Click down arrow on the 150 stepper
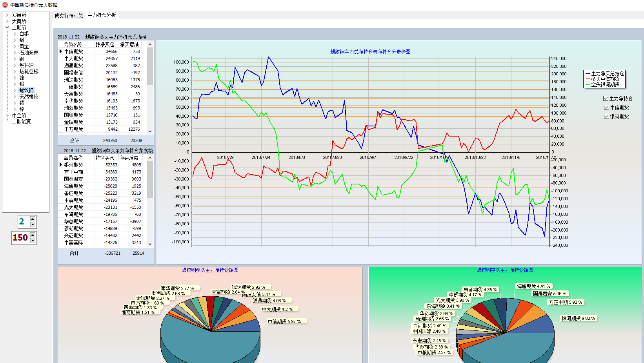Viewport: 644px width, 363px height. 33,240
